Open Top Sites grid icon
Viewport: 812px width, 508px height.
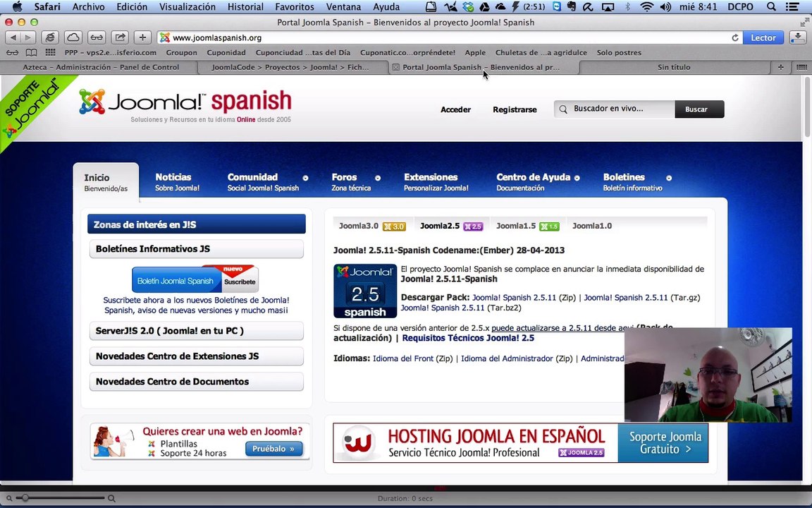(x=50, y=52)
